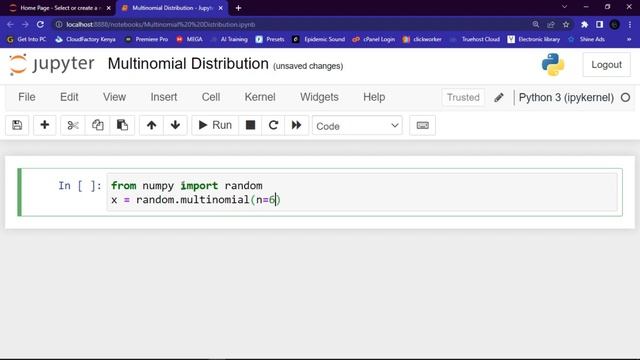The width and height of the screenshot is (640, 360).
Task: Close the Home Page browser tab
Action: click(109, 8)
